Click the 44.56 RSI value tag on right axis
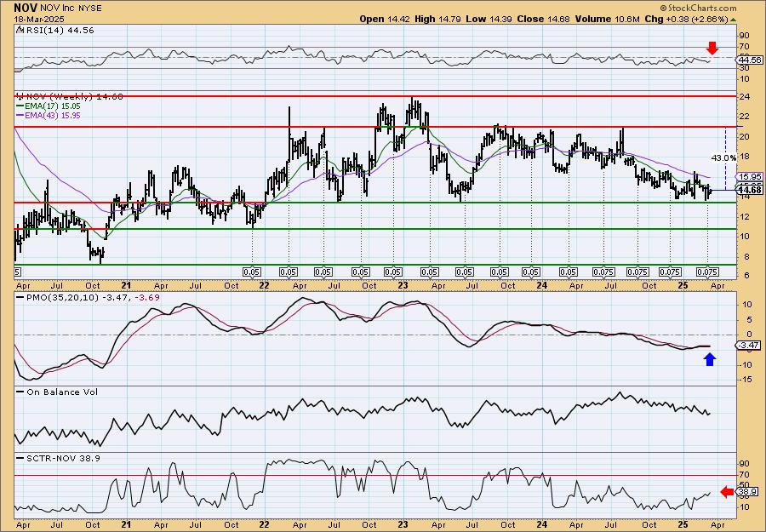The width and height of the screenshot is (766, 532). pos(749,60)
